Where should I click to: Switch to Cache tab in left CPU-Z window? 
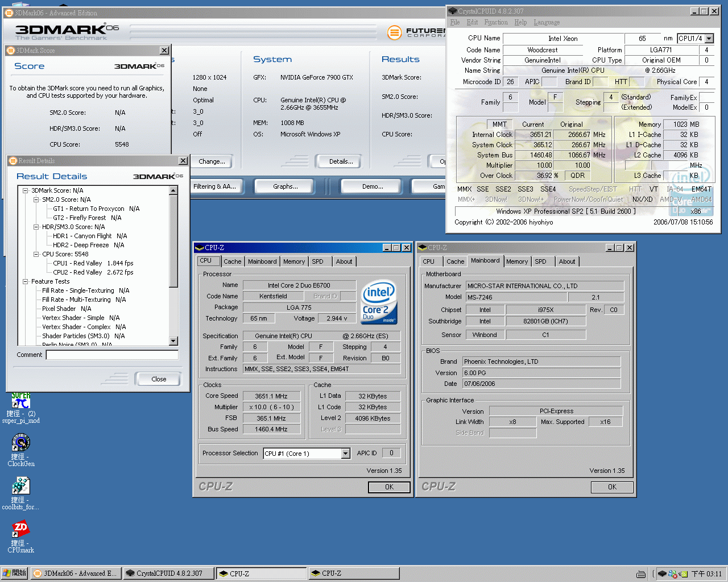tap(232, 261)
